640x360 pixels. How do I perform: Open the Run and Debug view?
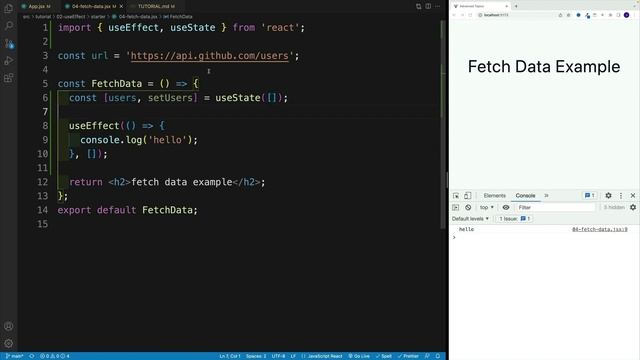(8, 60)
